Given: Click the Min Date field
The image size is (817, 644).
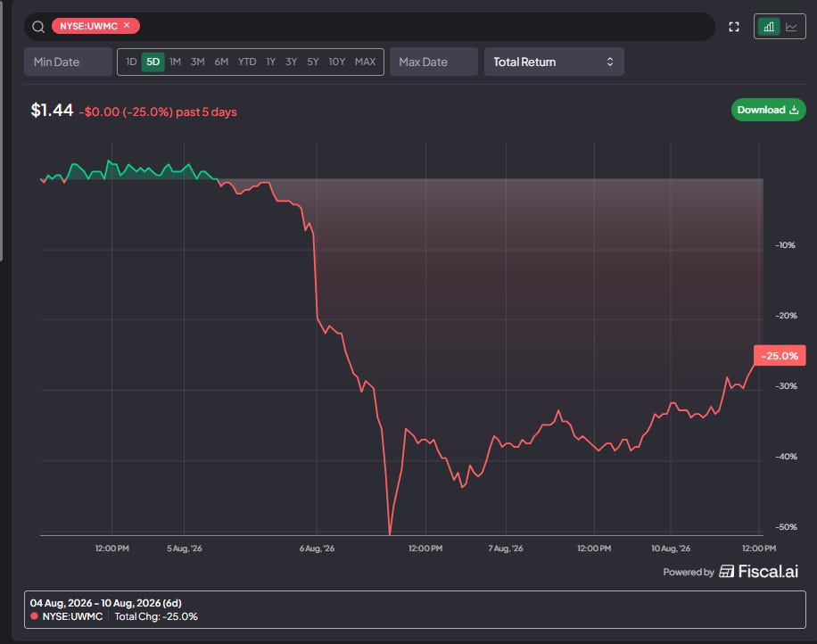Looking at the screenshot, I should click(68, 62).
